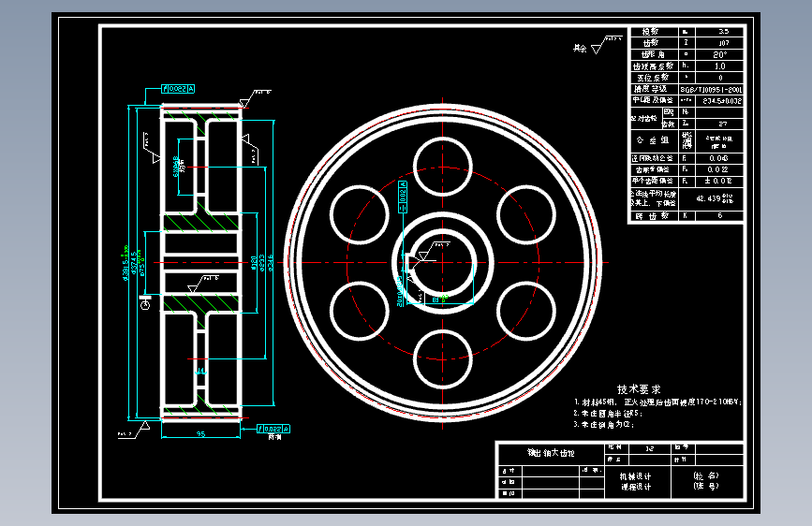
Task: Select the ø346 diameter dimension text
Action: click(271, 263)
